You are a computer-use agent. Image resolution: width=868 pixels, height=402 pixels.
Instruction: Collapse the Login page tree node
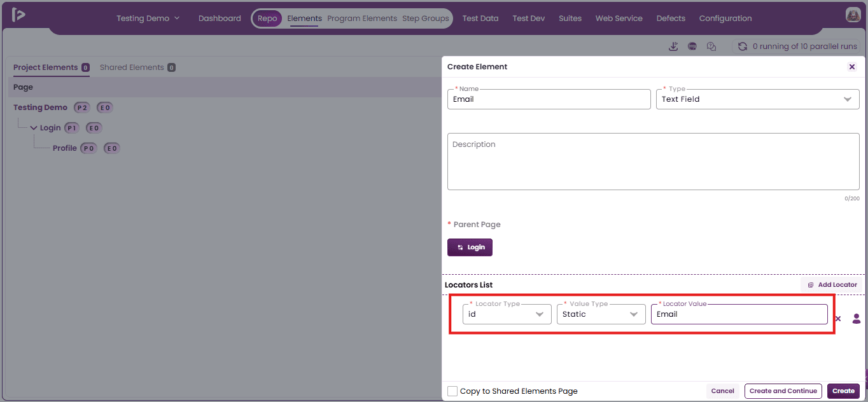34,128
